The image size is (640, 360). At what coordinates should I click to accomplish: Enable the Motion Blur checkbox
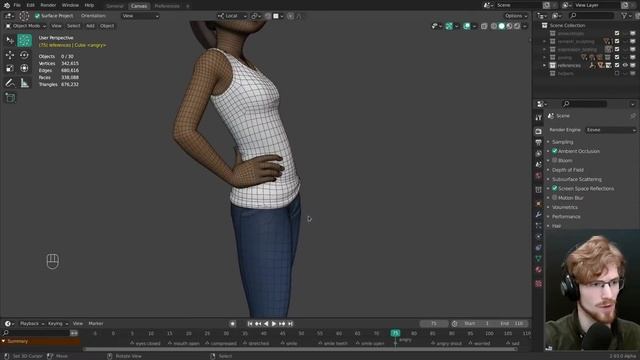coord(555,198)
